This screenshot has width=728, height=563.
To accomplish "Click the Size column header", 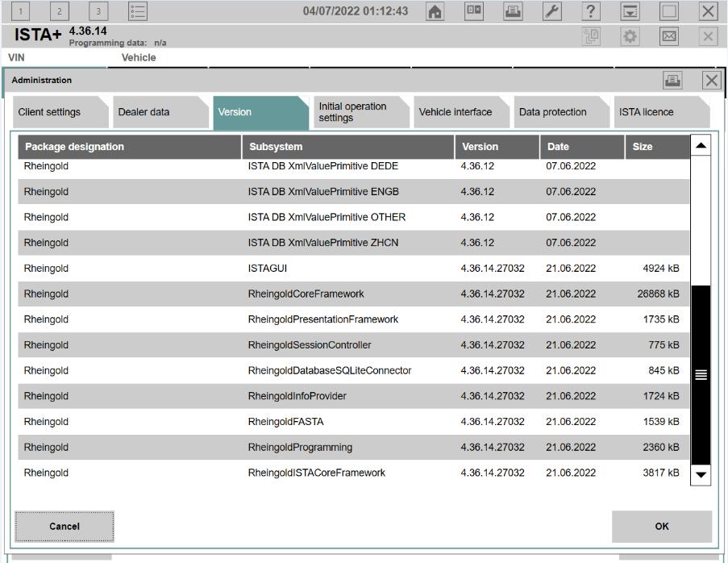I will tap(657, 147).
